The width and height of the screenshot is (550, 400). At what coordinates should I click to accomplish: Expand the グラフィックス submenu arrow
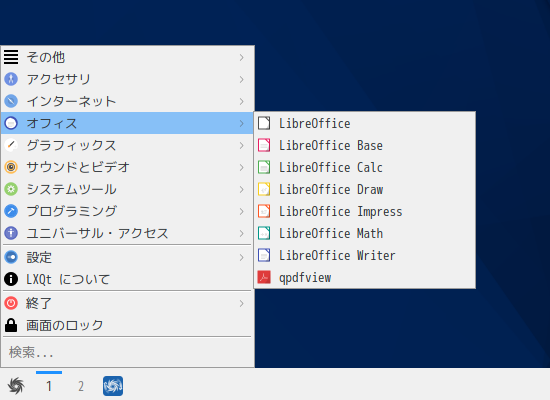tap(241, 145)
